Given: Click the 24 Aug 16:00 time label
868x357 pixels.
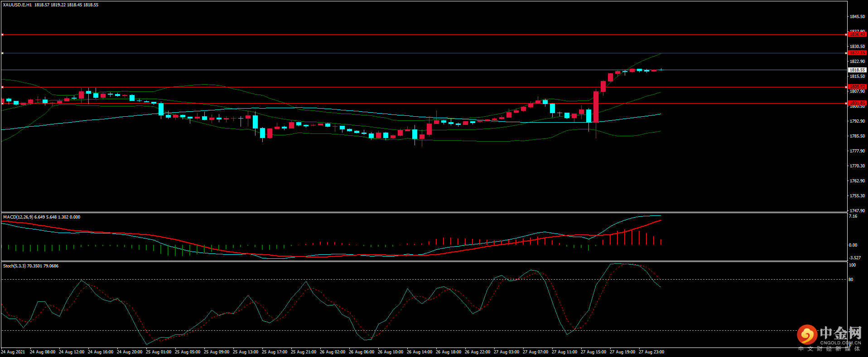Looking at the screenshot, I should (101, 352).
